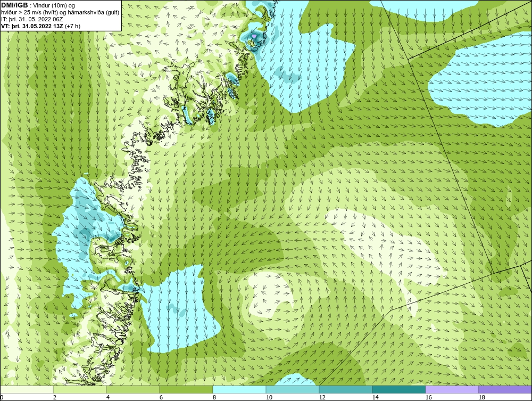Screen dimensions: 532x401
Task: Click the '(+7 h)' forecast offset text
Action: click(x=72, y=26)
